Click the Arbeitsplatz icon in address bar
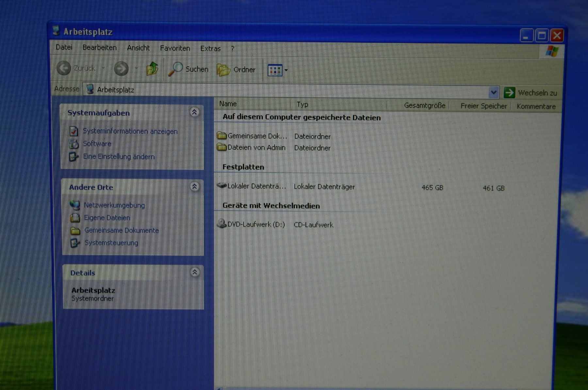This screenshot has height=390, width=588. pyautogui.click(x=90, y=89)
